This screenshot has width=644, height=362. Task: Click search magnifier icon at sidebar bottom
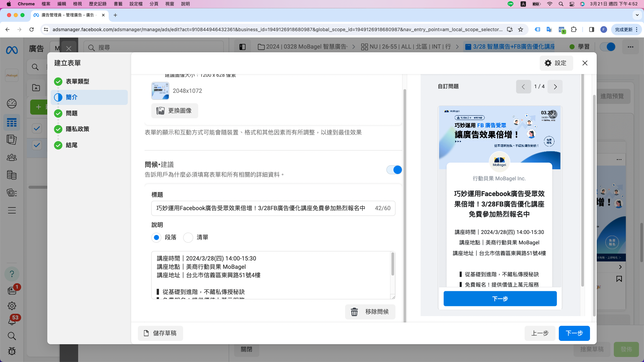12,336
